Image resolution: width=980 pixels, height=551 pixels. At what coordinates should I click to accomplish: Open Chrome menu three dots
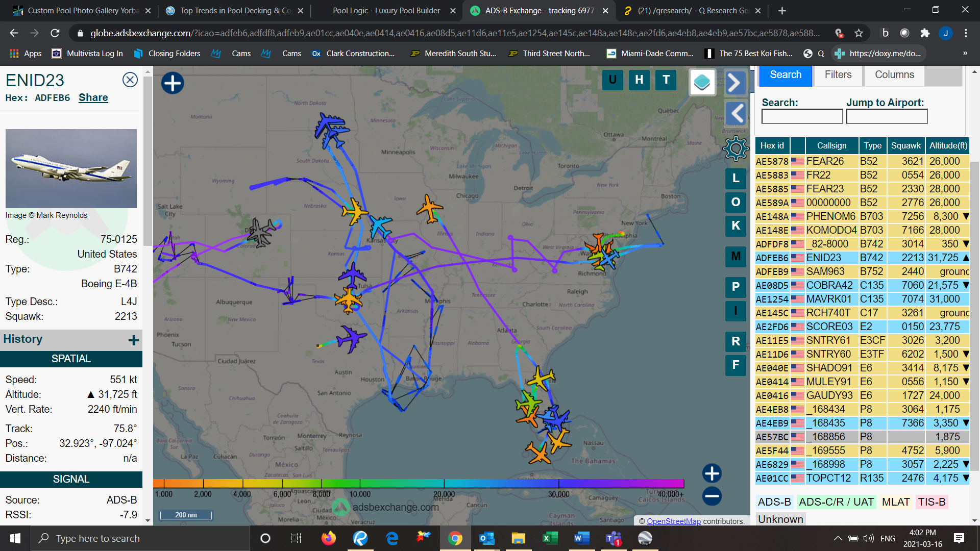tap(966, 33)
